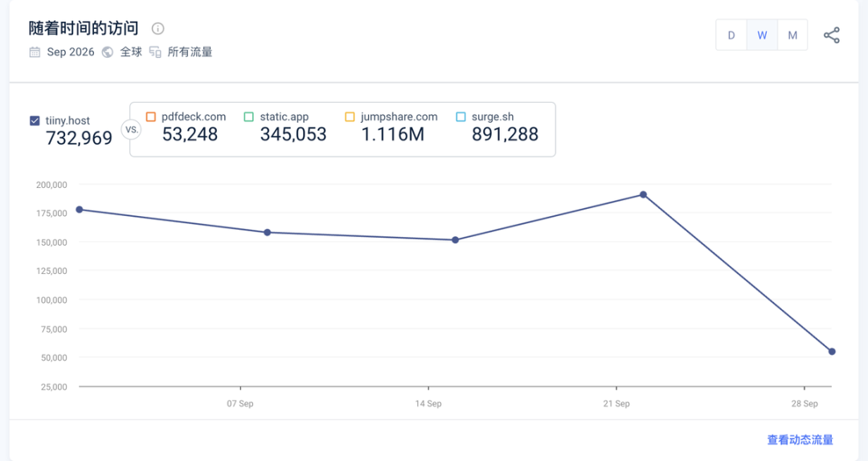Enable the jumpshare.com checkbox
This screenshot has width=868, height=461.
pyautogui.click(x=350, y=116)
